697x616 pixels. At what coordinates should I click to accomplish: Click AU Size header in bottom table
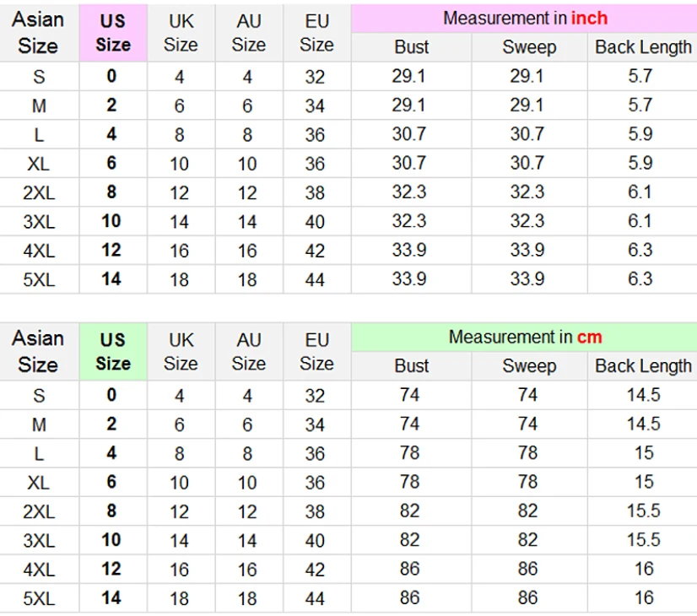pos(248,352)
